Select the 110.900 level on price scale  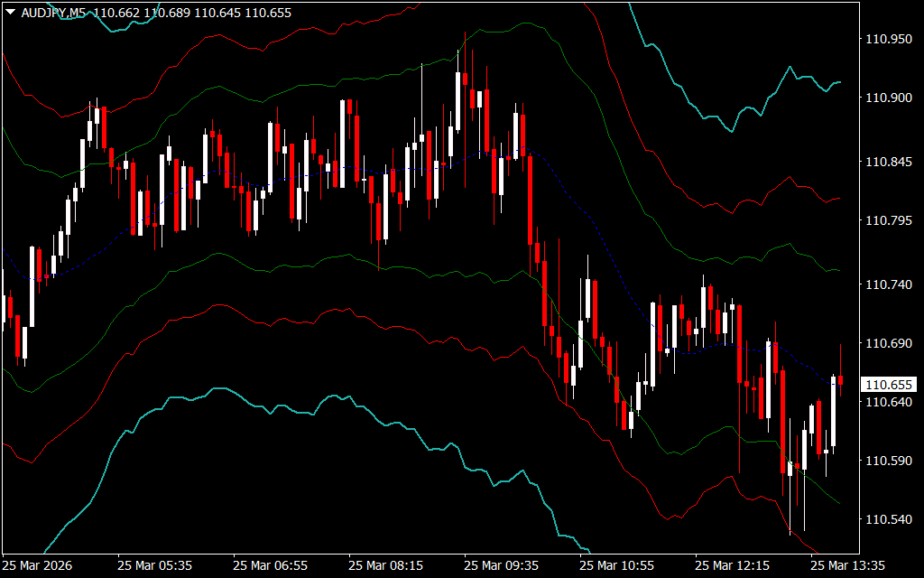887,98
